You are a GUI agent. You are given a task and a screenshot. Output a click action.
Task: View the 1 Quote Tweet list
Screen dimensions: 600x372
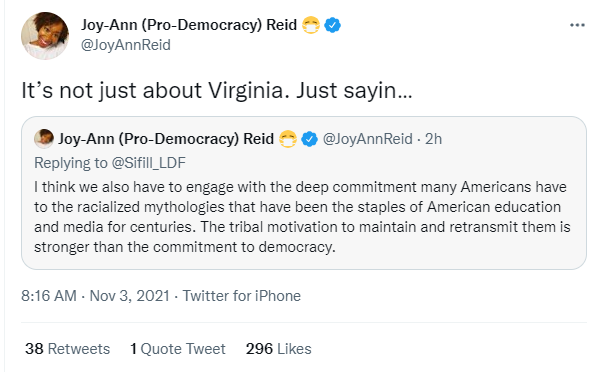coord(178,349)
